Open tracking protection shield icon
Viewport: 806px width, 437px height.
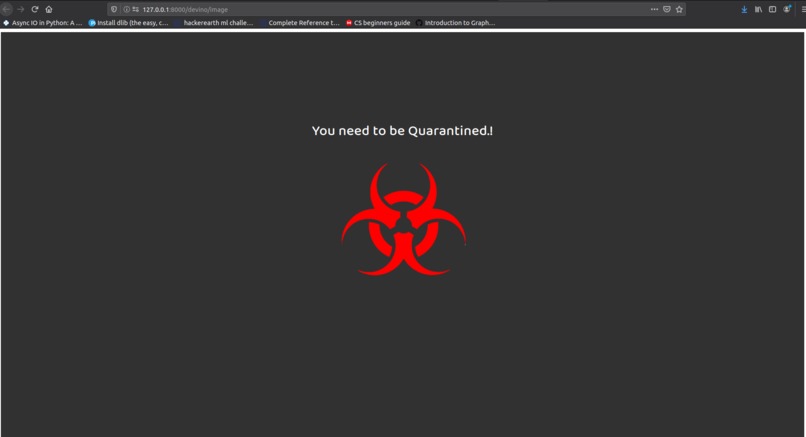(x=114, y=9)
